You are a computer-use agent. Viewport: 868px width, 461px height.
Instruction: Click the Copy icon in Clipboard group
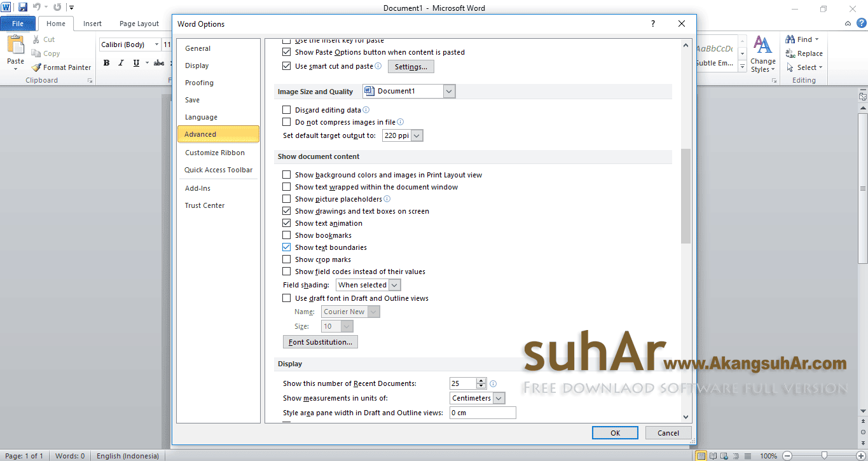tap(36, 53)
